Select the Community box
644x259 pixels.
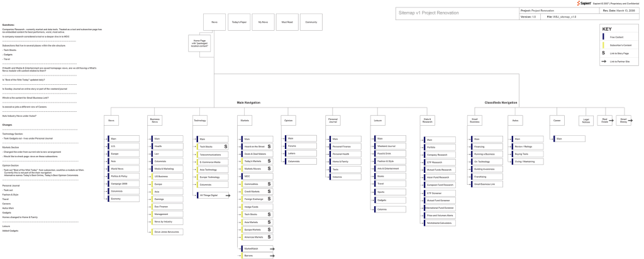311,22
